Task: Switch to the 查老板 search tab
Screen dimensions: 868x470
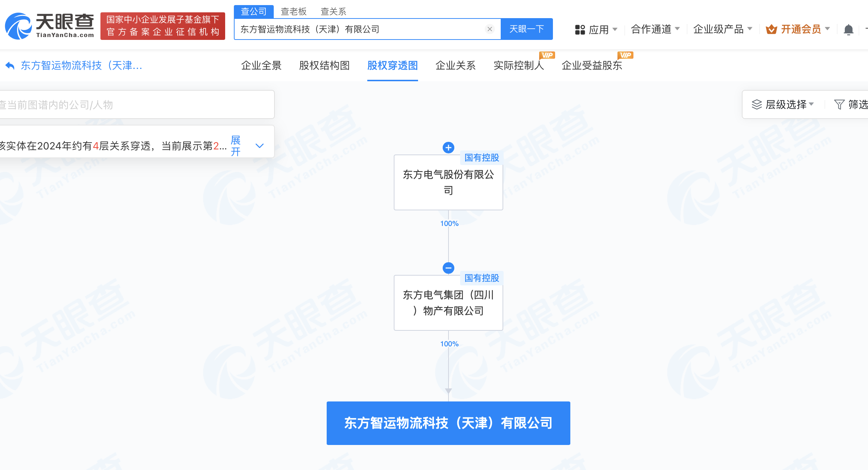Action: click(294, 11)
